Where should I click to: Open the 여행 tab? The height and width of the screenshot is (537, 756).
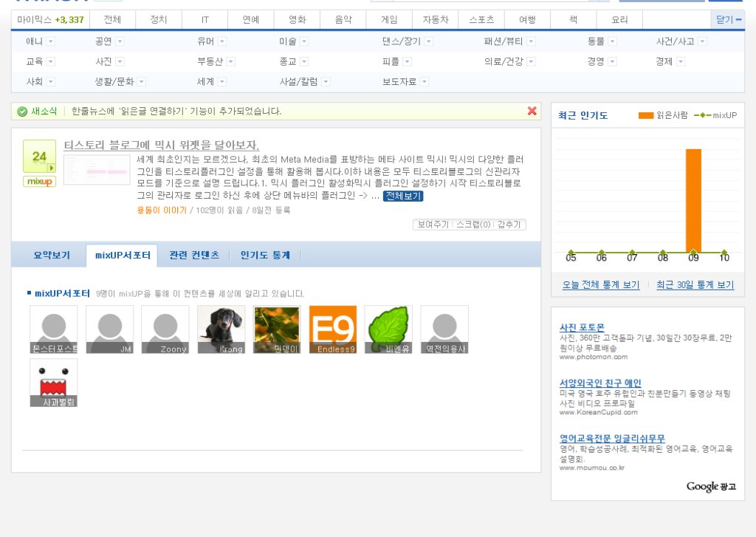527,20
